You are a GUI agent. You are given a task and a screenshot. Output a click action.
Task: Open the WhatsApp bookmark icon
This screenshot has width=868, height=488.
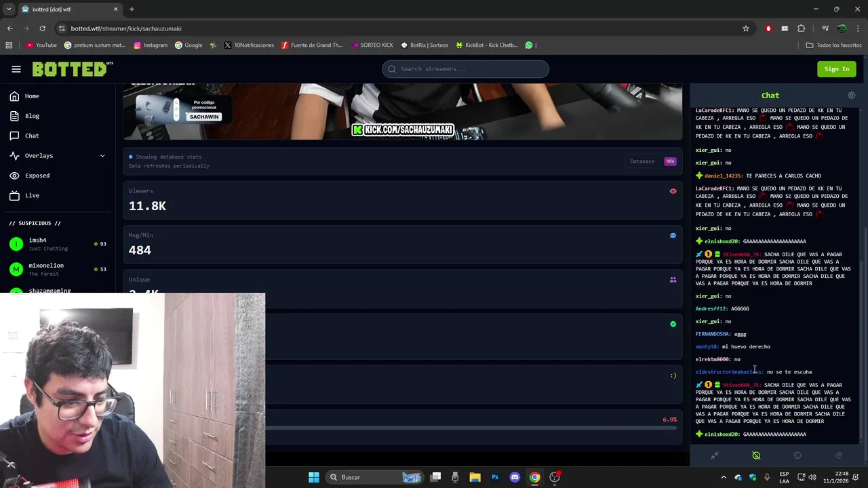(x=529, y=45)
